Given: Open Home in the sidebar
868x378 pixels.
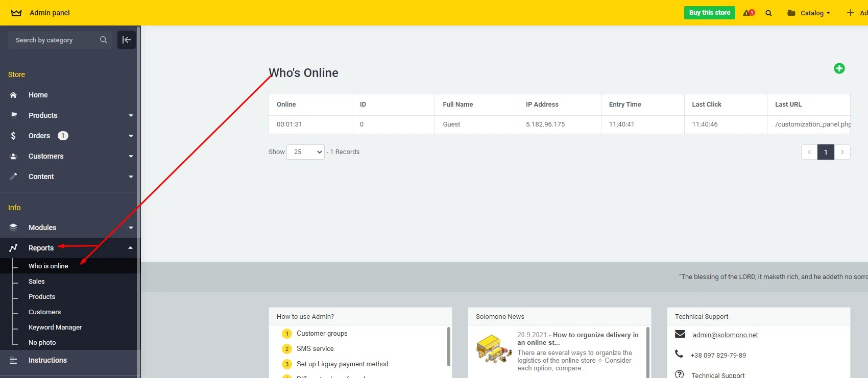Looking at the screenshot, I should tap(38, 95).
